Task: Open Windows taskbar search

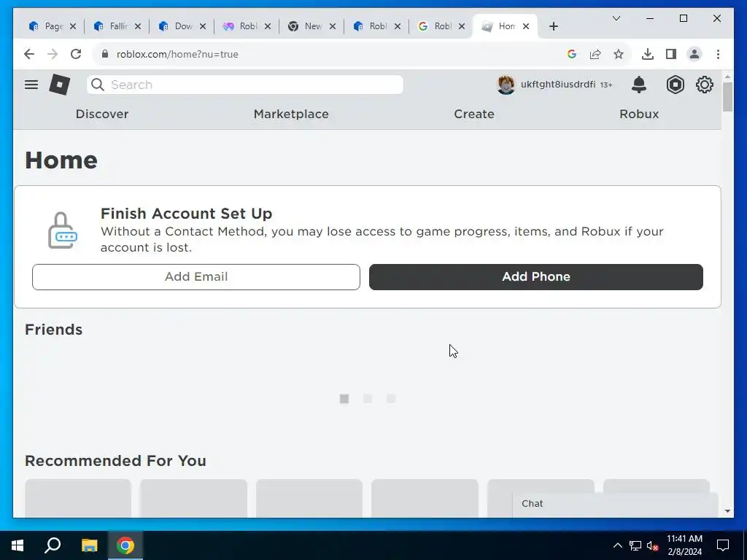Action: [53, 545]
